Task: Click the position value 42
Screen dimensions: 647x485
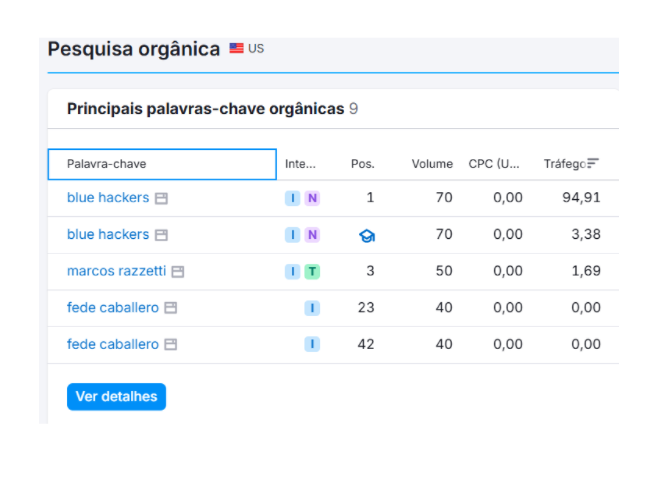Action: coord(366,344)
